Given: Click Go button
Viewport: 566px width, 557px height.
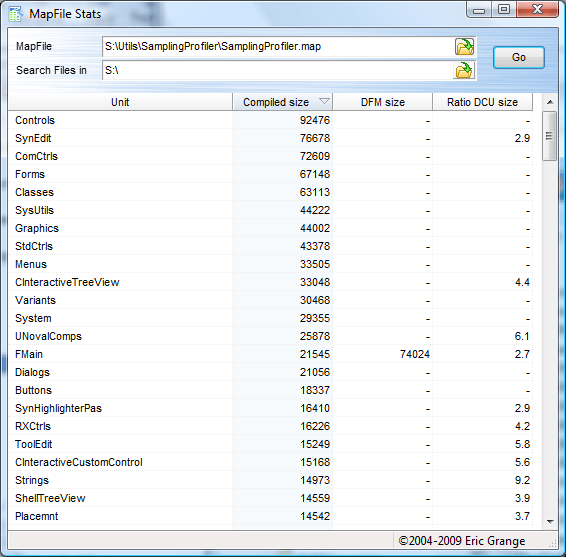Looking at the screenshot, I should coord(519,57).
